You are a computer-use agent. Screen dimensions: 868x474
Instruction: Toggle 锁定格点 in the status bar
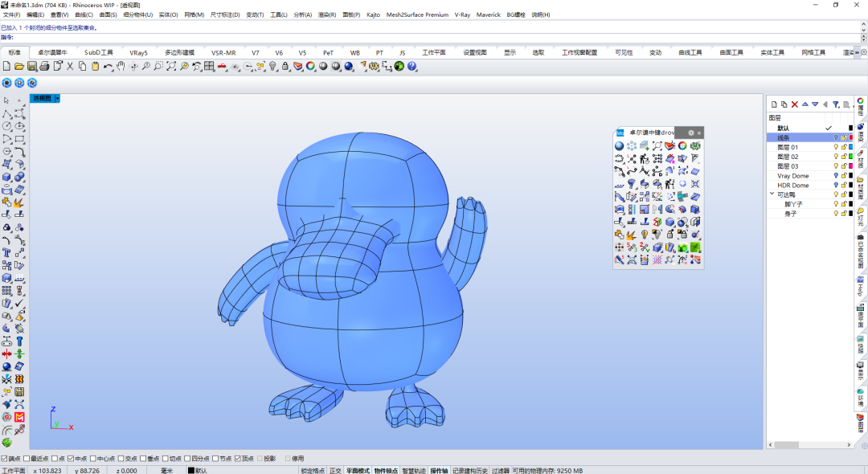(313, 471)
